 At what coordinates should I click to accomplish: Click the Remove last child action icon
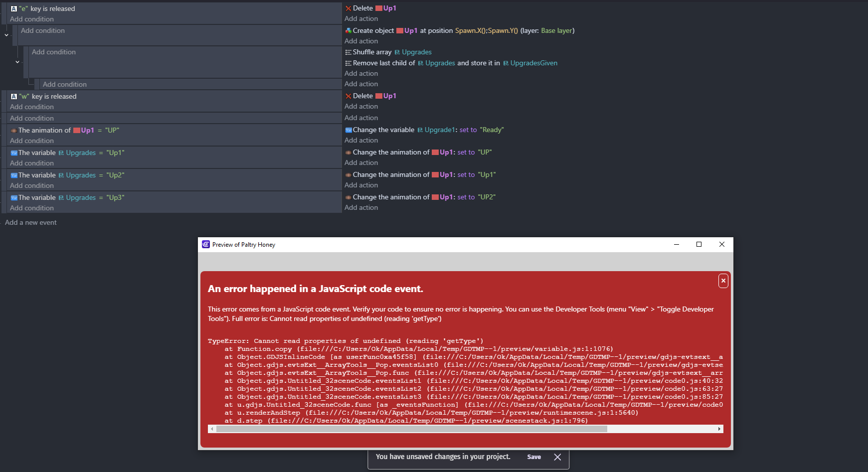348,63
